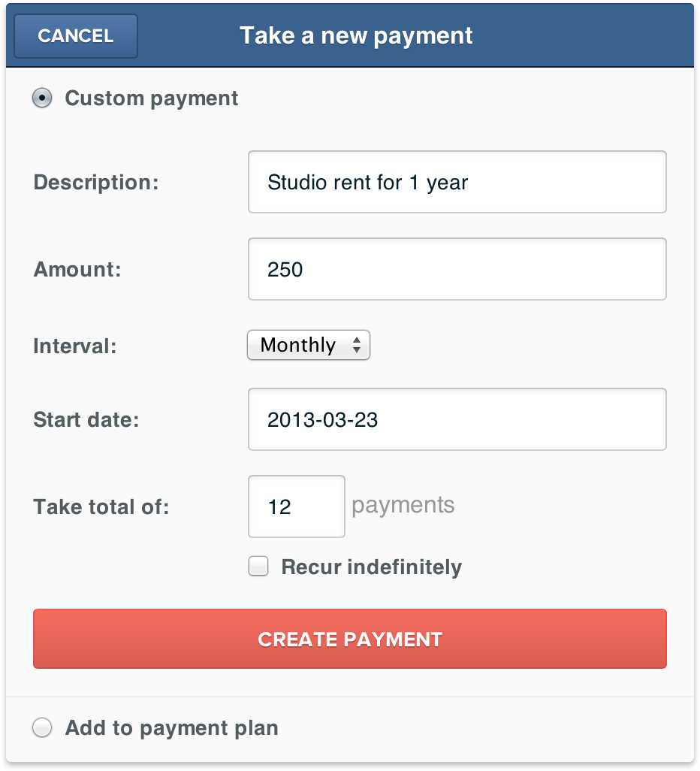Click the Take a new payment title
This screenshot has height=771, width=700.
pos(355,35)
